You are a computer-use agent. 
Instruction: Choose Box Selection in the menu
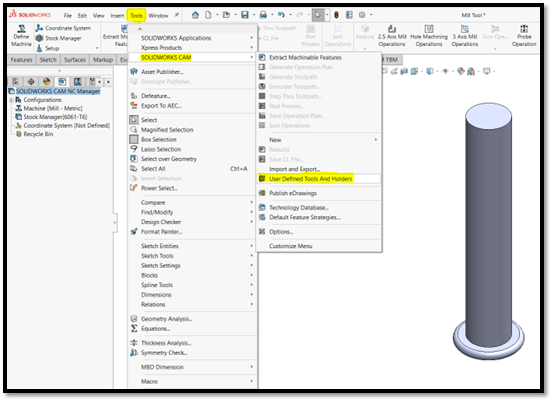coord(192,139)
